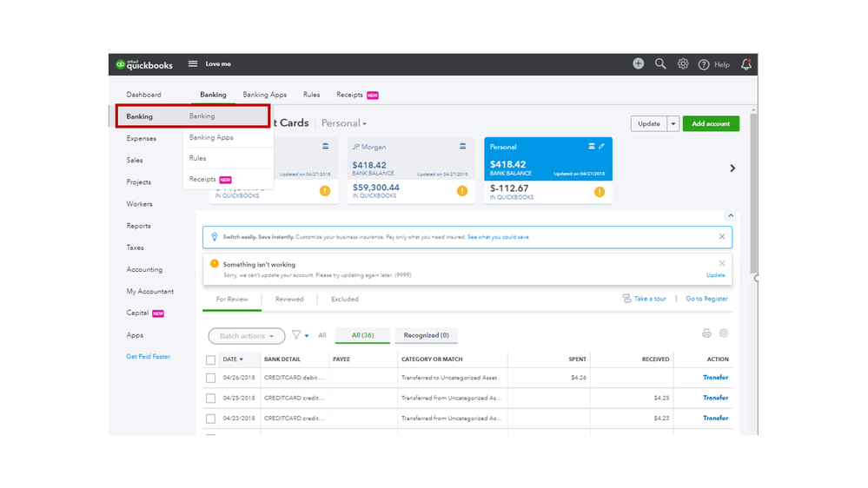Open Capital in the sidebar
Screen dimensions: 868x488
[144, 313]
